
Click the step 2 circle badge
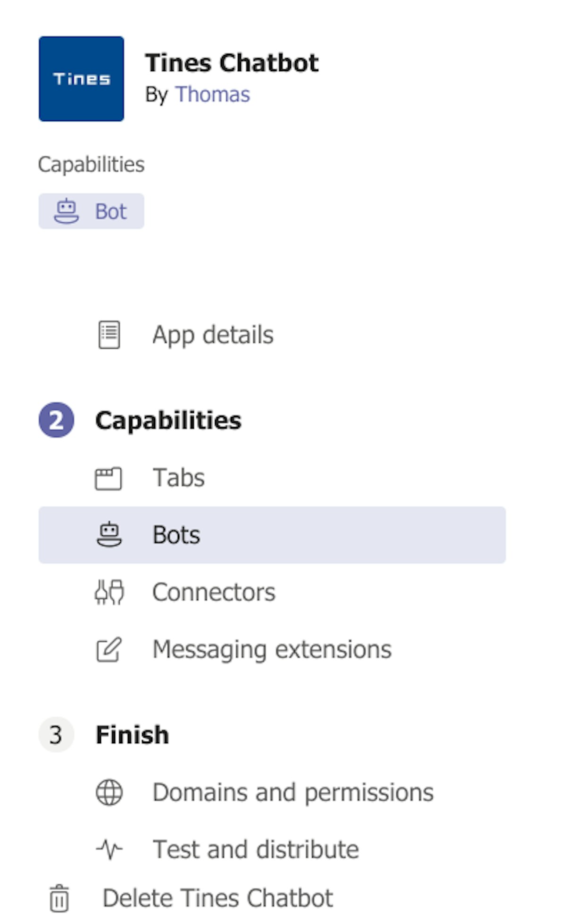tap(56, 420)
